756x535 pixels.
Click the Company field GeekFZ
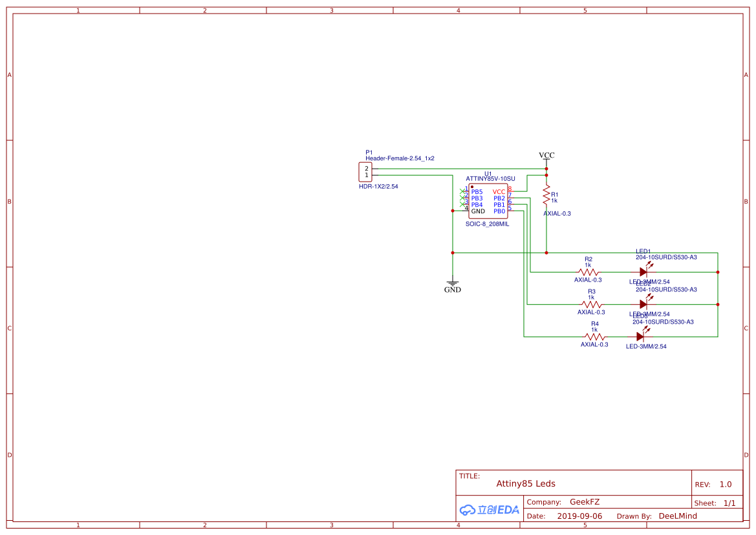tap(585, 502)
